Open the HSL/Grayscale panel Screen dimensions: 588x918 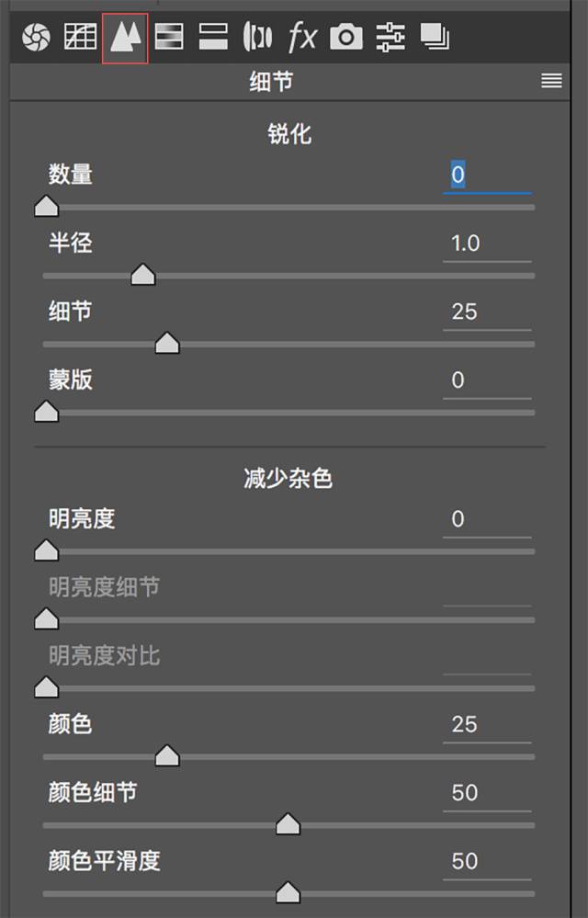(x=169, y=37)
